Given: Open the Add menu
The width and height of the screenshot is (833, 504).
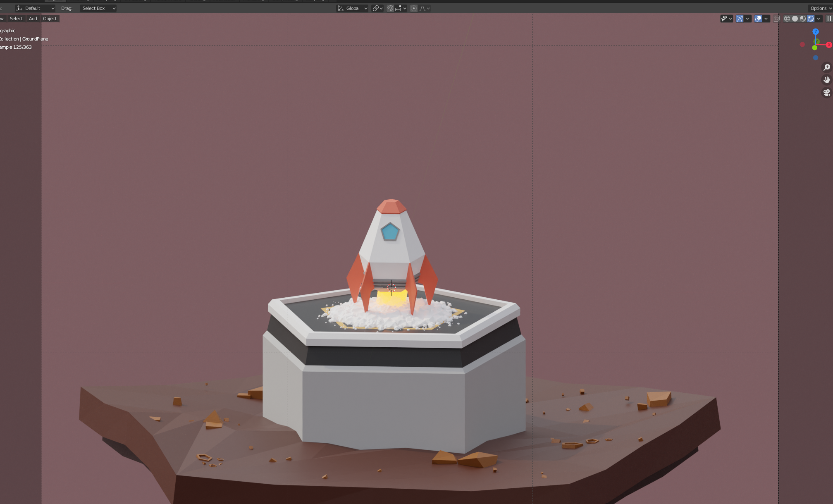Looking at the screenshot, I should pyautogui.click(x=32, y=19).
